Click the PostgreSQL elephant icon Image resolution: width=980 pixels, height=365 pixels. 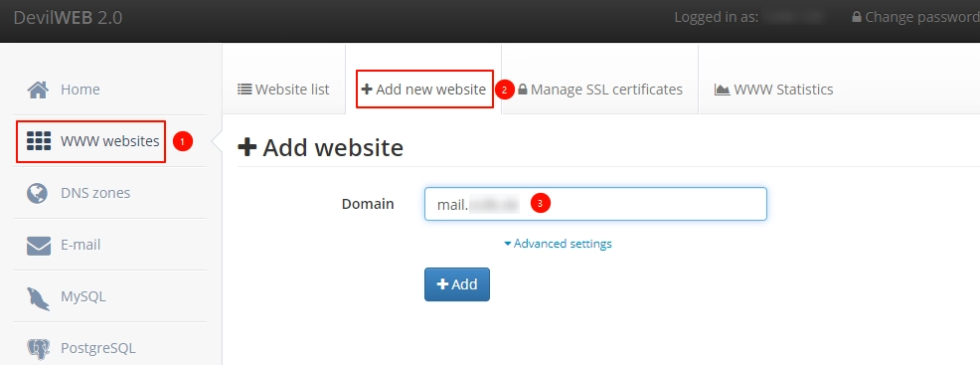click(x=38, y=349)
